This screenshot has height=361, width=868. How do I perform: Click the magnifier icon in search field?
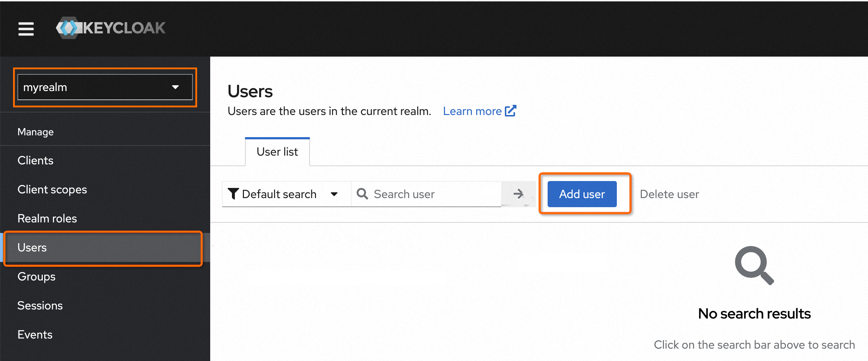[362, 194]
